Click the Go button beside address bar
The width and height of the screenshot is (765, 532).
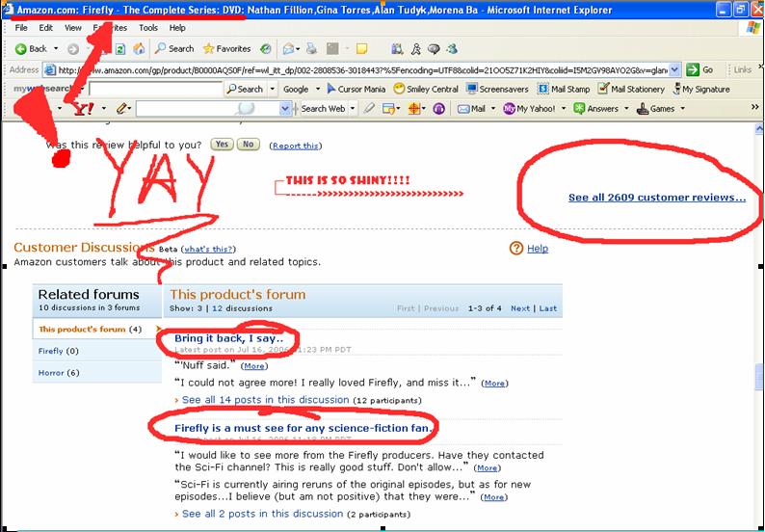click(699, 69)
